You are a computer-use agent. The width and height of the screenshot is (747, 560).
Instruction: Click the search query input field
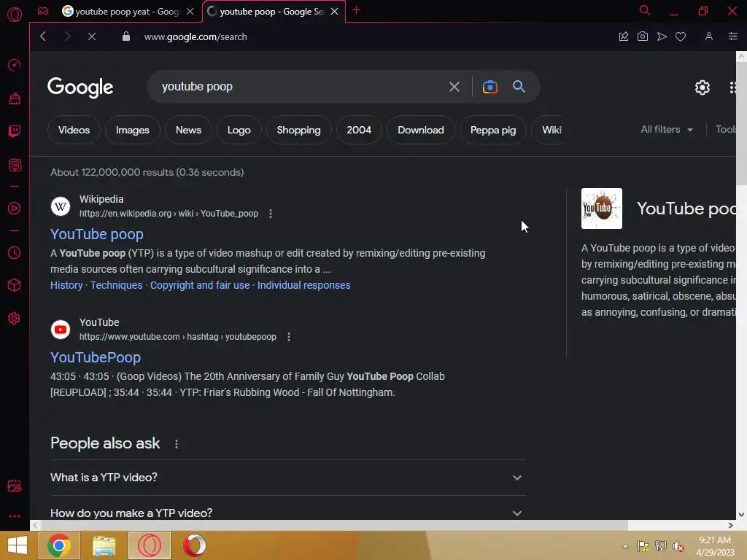coord(300,87)
